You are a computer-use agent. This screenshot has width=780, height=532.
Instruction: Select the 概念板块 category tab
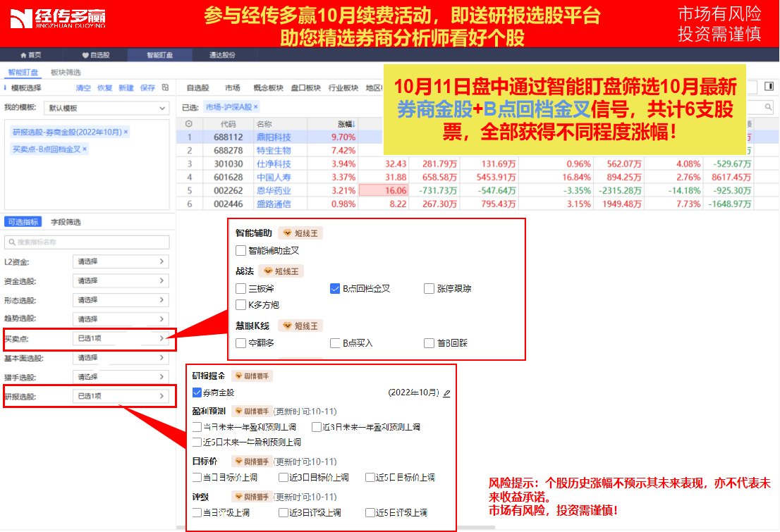point(269,88)
